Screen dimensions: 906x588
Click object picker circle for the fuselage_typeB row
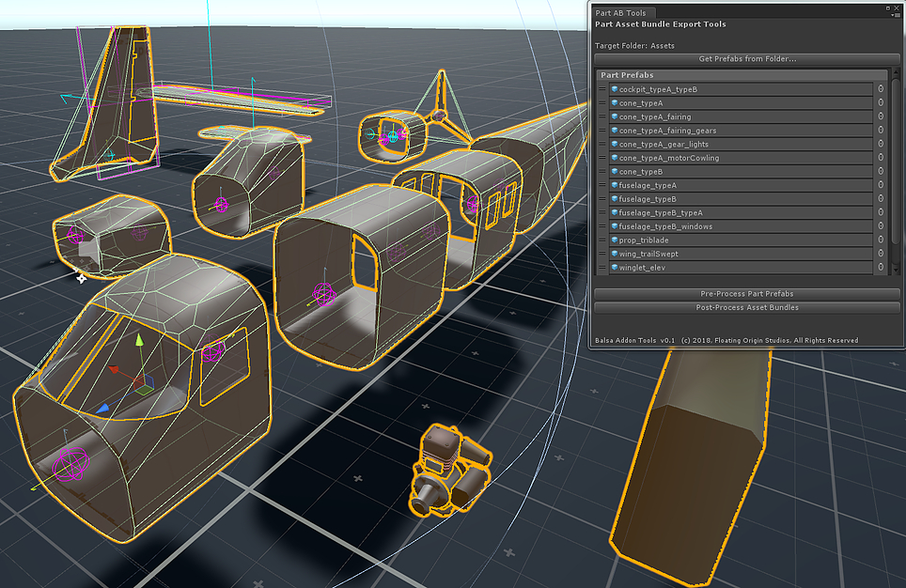[881, 199]
